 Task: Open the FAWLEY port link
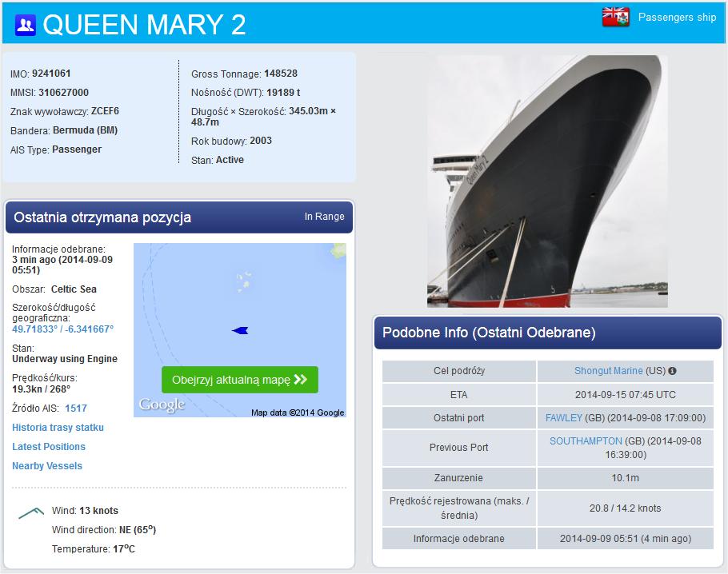[564, 417]
